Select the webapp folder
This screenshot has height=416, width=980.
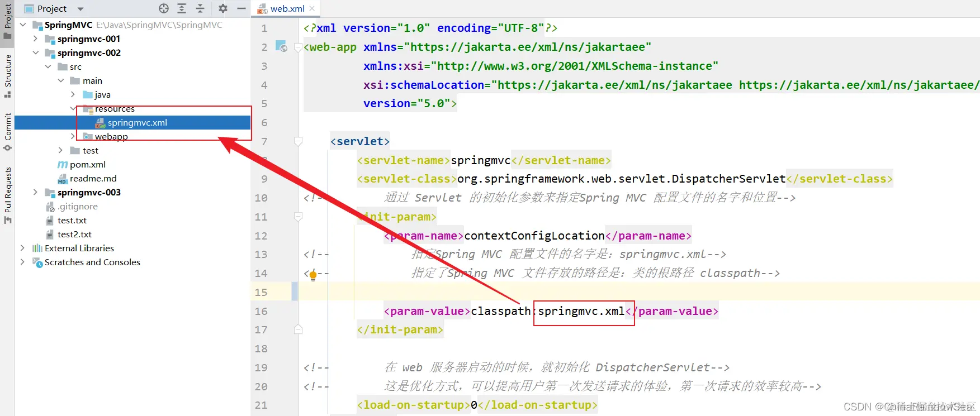click(111, 136)
